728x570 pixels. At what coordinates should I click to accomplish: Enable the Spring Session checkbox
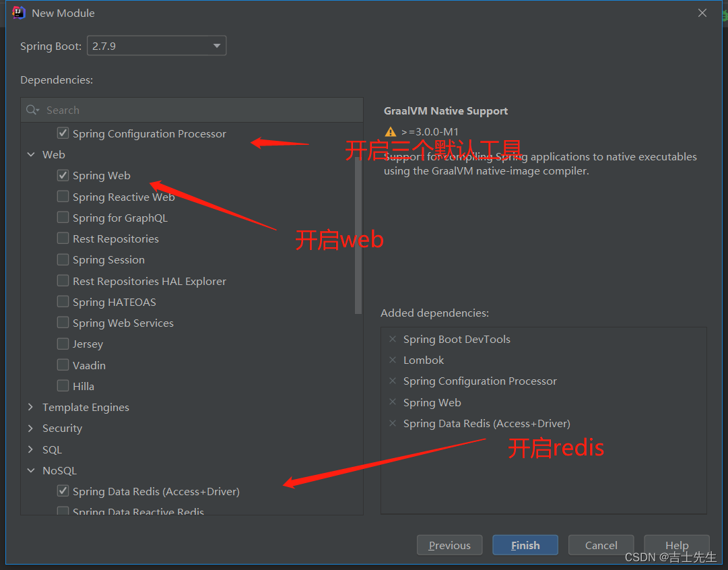click(x=63, y=260)
